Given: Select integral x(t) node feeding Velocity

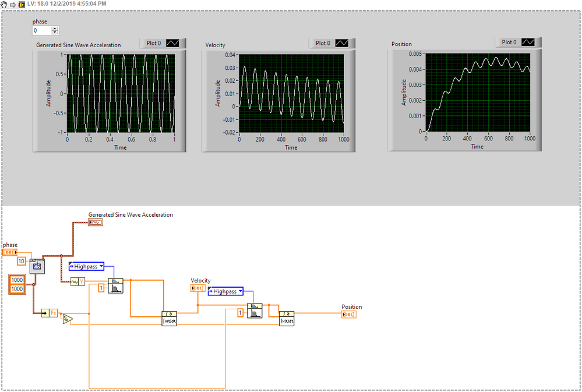Looking at the screenshot, I should click(x=170, y=319).
